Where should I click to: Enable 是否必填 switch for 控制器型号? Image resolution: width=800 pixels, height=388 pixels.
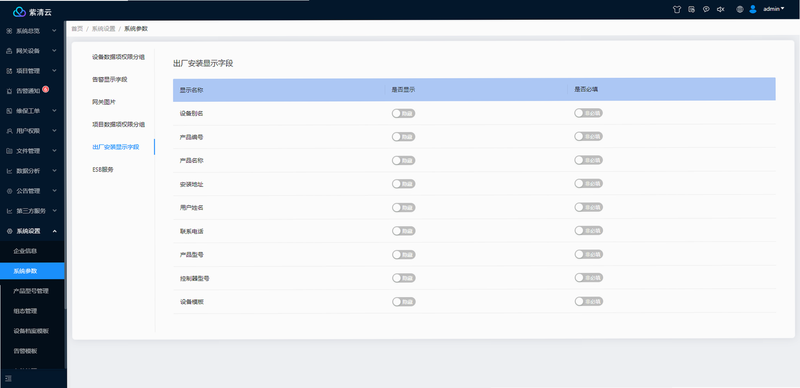click(x=588, y=278)
